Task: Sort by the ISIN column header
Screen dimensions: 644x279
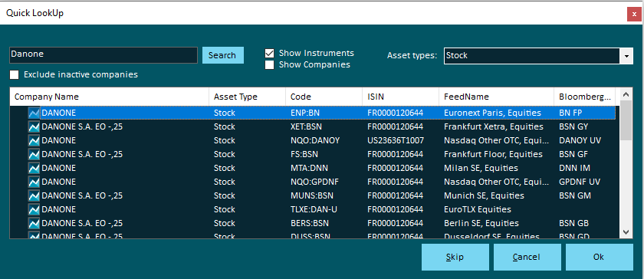Action: (400, 97)
